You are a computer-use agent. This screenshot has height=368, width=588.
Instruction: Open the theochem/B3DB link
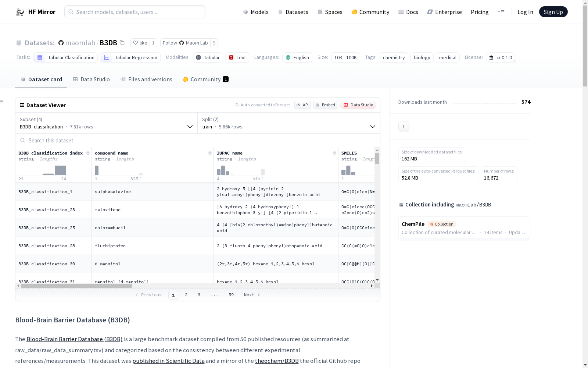click(x=277, y=361)
